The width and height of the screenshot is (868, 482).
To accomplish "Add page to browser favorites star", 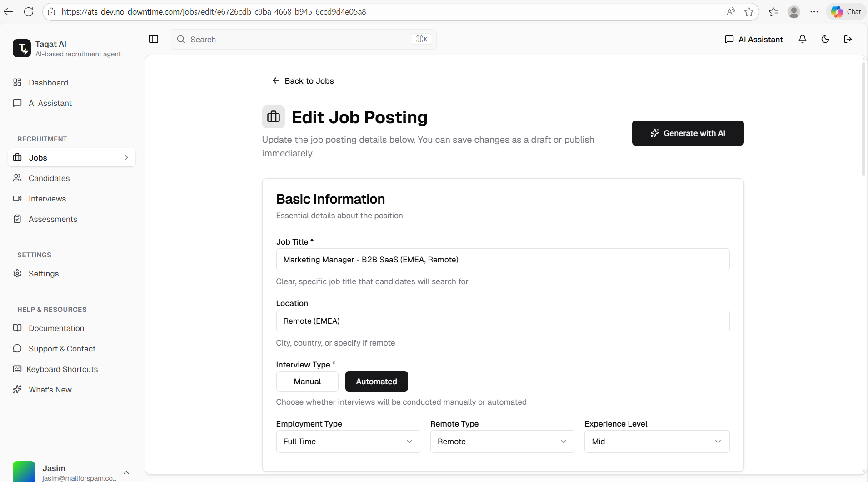I will pyautogui.click(x=749, y=12).
